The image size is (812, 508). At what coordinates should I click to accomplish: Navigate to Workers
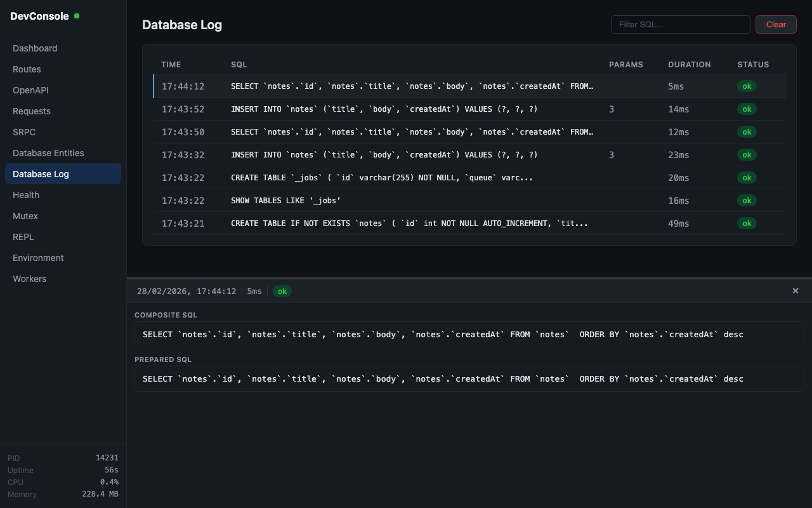[63, 279]
